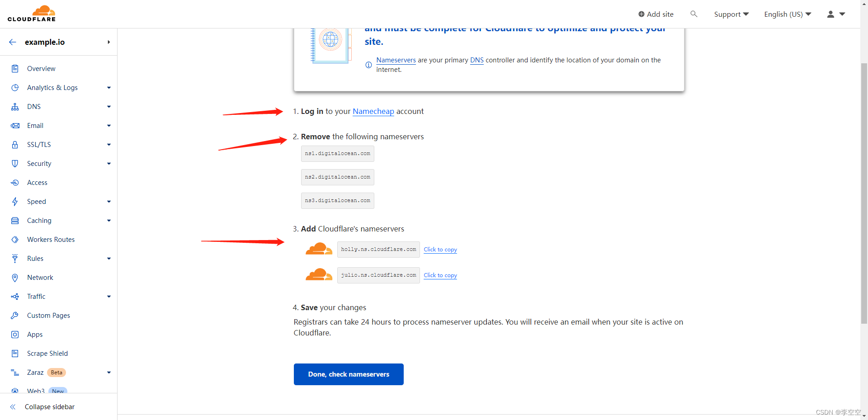Open the Namecheap link
The width and height of the screenshot is (868, 420).
[373, 111]
